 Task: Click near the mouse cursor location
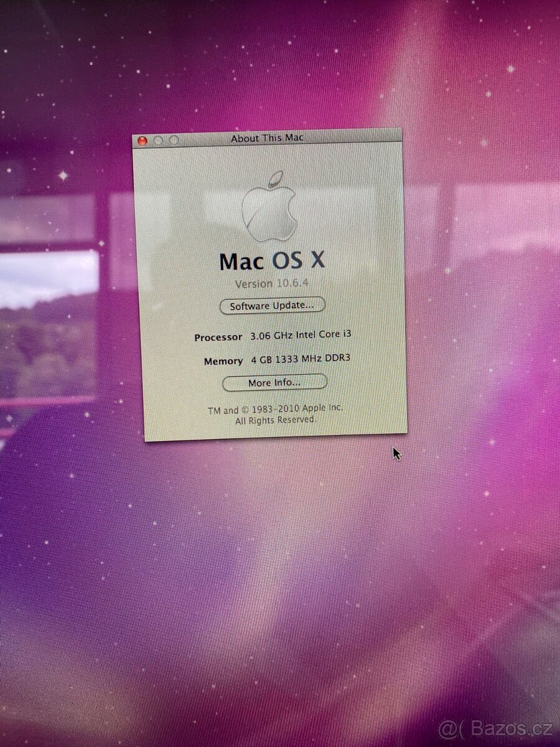coord(396,453)
